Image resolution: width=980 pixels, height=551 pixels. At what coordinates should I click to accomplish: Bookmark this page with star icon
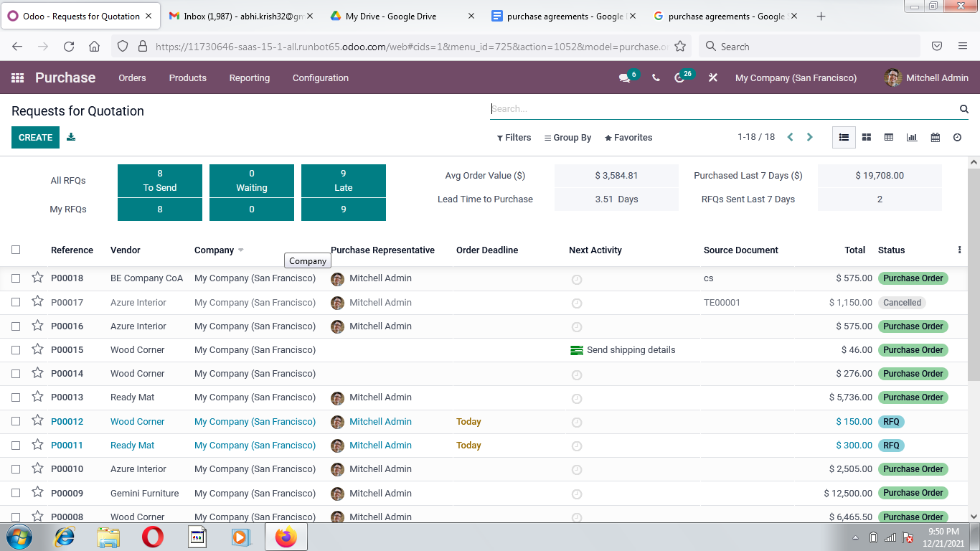pyautogui.click(x=680, y=47)
